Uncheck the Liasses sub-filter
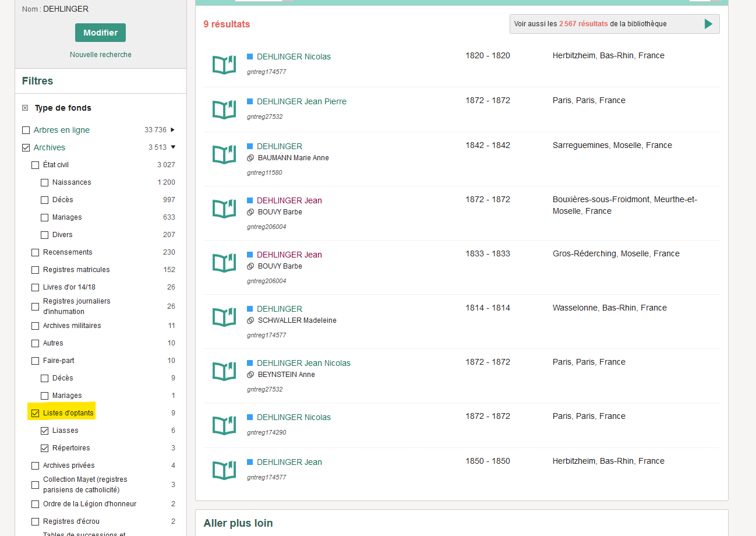 (x=45, y=431)
